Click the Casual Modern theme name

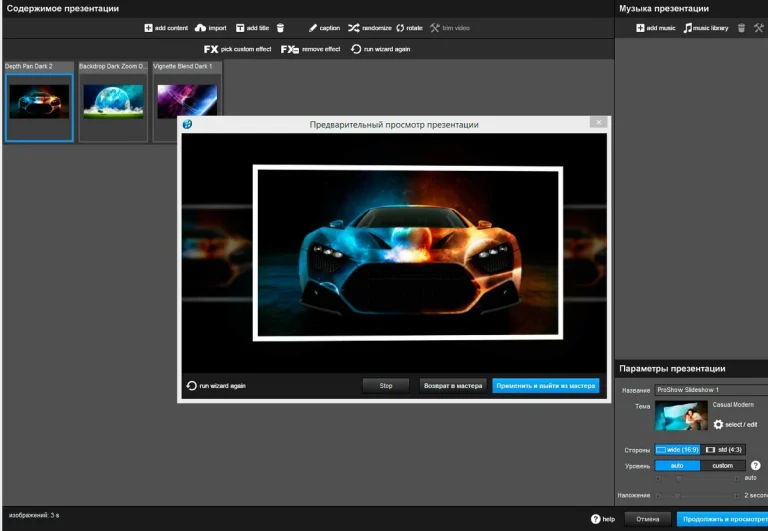pos(733,405)
